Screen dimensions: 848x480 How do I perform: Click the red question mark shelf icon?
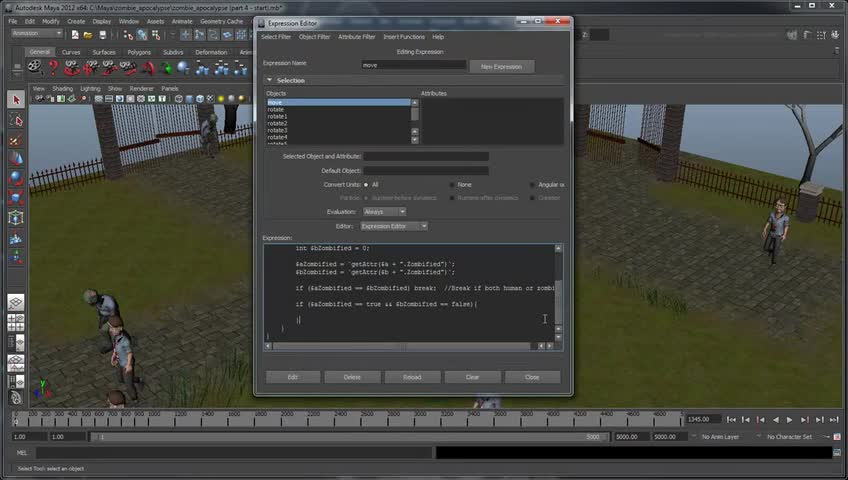tap(53, 68)
